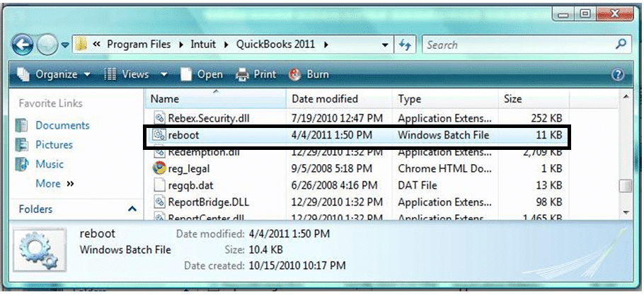Image resolution: width=644 pixels, height=297 pixels.
Task: Open Music in Favorite Links
Action: tap(50, 163)
